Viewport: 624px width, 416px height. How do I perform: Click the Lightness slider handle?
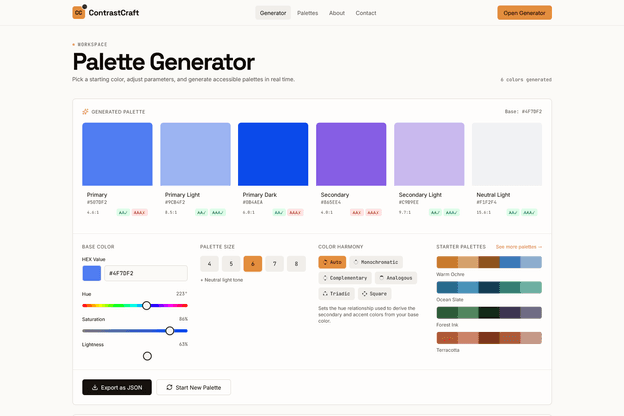tap(147, 356)
